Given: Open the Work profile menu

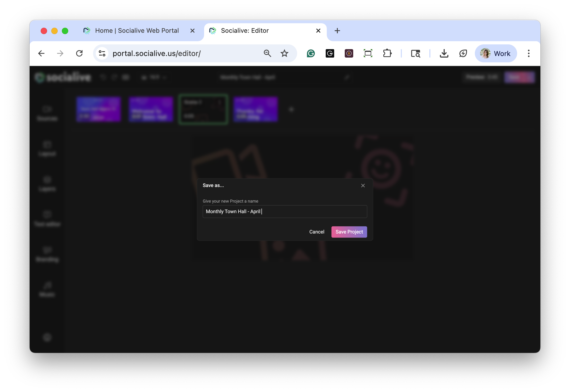Looking at the screenshot, I should tap(495, 53).
